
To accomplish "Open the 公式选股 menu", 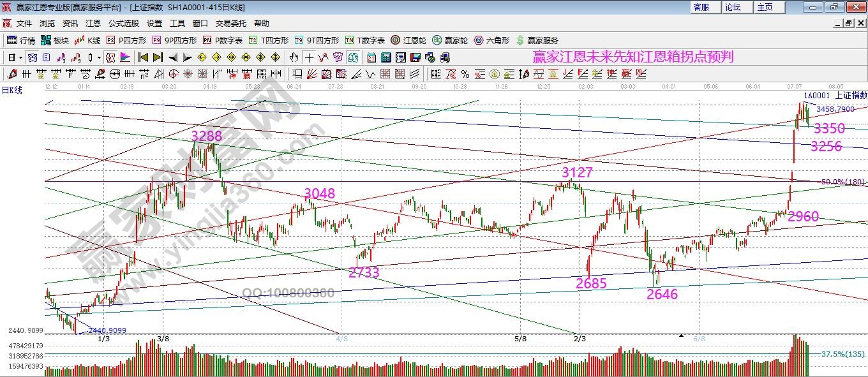I will click(x=123, y=23).
